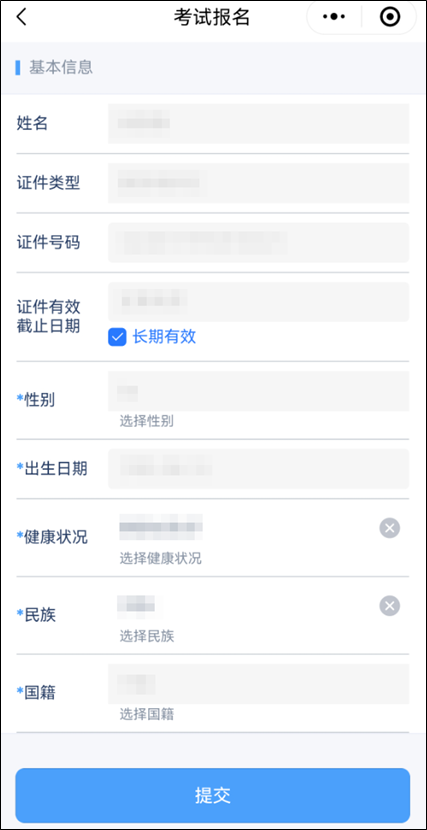The image size is (427, 830).
Task: Submit the form with the 提交 button
Action: (213, 795)
